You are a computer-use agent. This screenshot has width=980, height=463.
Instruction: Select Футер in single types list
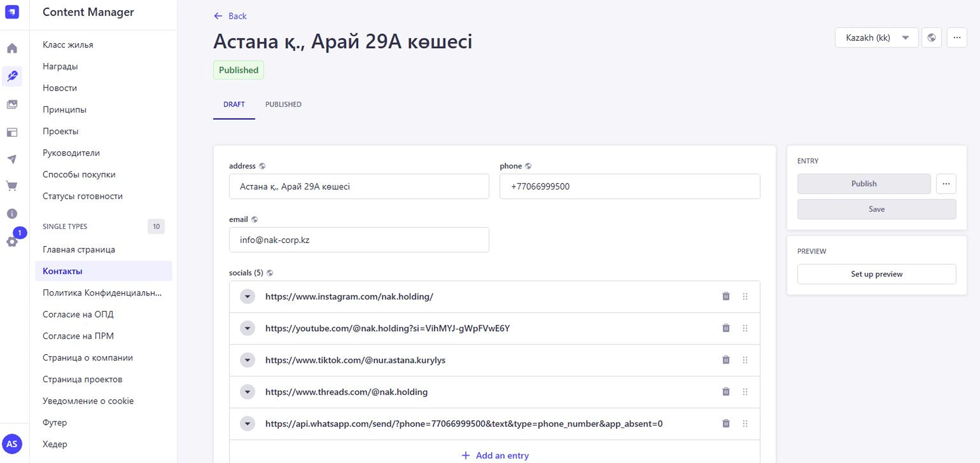click(x=55, y=422)
